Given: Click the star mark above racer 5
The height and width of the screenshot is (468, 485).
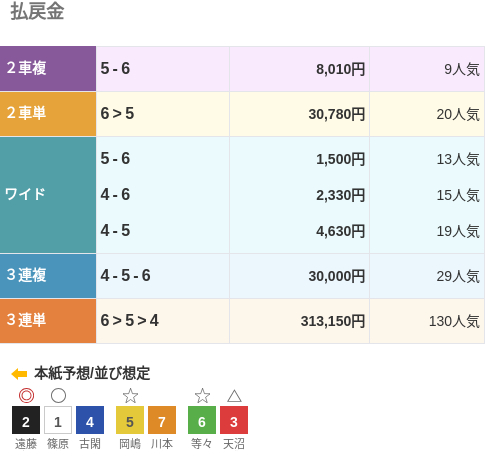Looking at the screenshot, I should coord(130,396).
